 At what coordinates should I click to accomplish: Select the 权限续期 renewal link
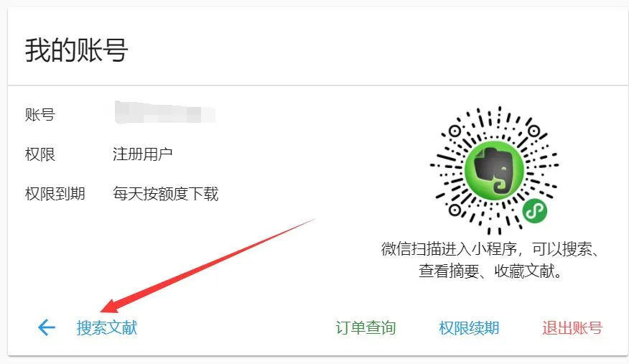point(469,327)
